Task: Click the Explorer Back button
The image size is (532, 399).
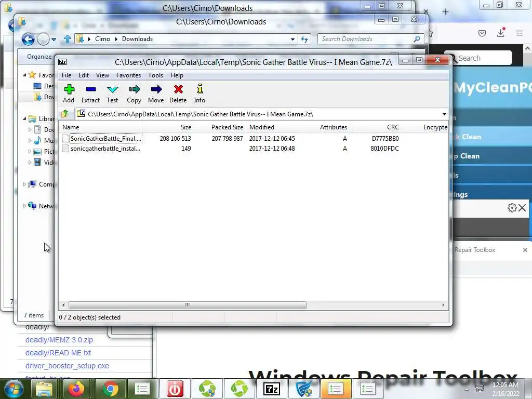Action: coord(28,39)
